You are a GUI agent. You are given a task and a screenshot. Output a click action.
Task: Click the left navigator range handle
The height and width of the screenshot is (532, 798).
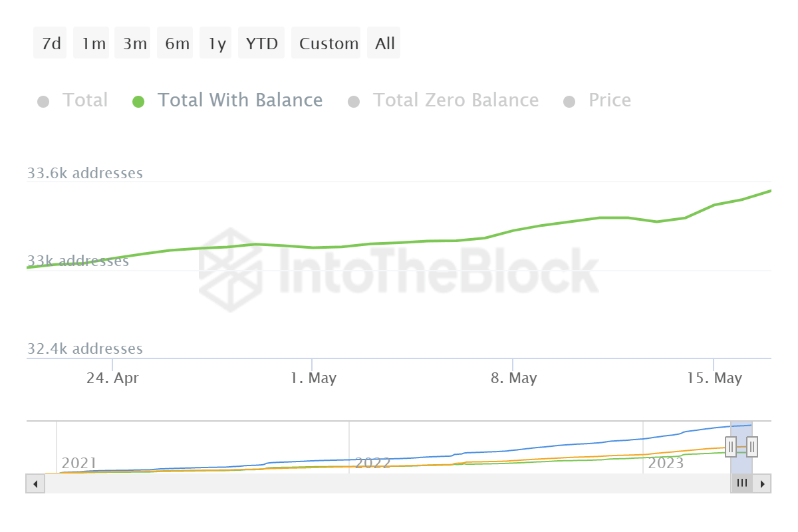point(731,446)
